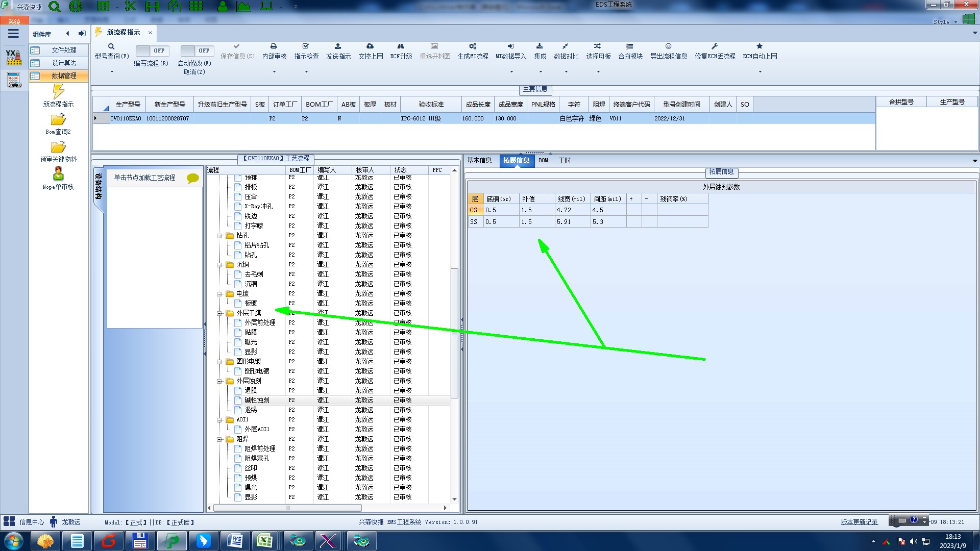Collapse the AOI1 tree node

pos(219,420)
